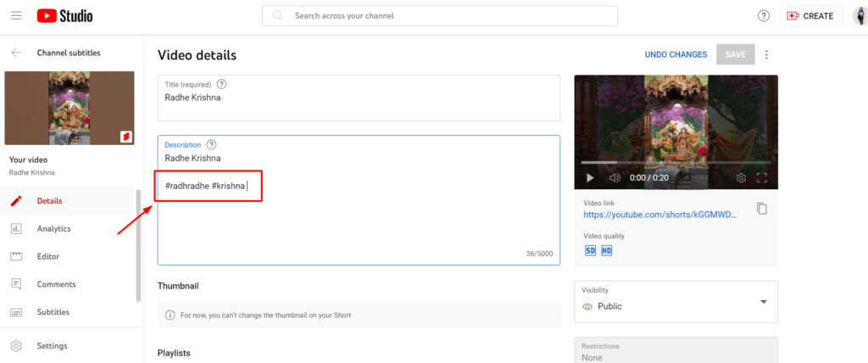The height and width of the screenshot is (363, 868).
Task: Mute the preview player volume
Action: pyautogui.click(x=615, y=178)
